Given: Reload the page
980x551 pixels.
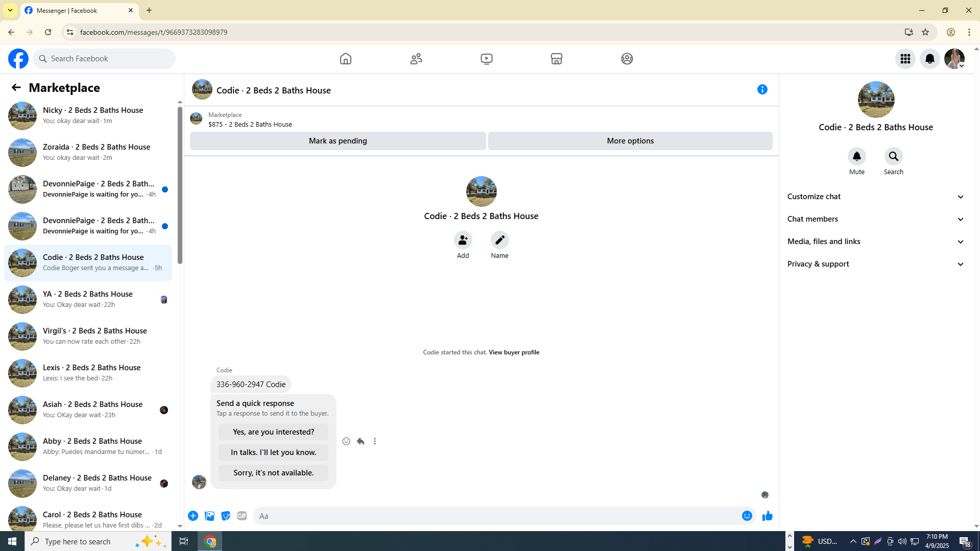Looking at the screenshot, I should coord(48,32).
